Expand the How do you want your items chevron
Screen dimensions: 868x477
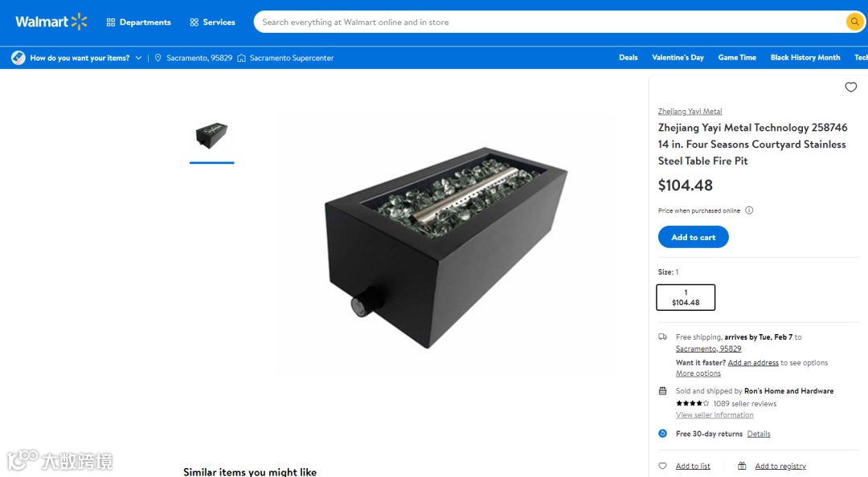(138, 58)
